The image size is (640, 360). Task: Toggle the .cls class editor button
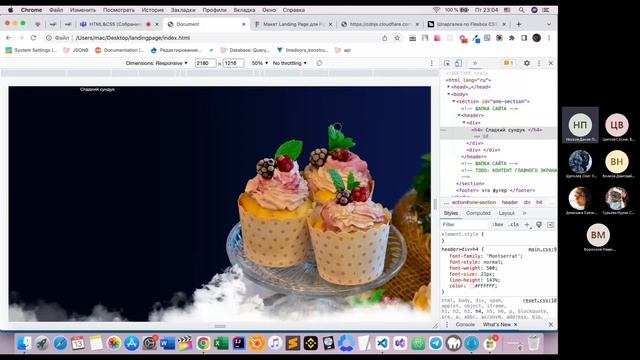coord(514,224)
